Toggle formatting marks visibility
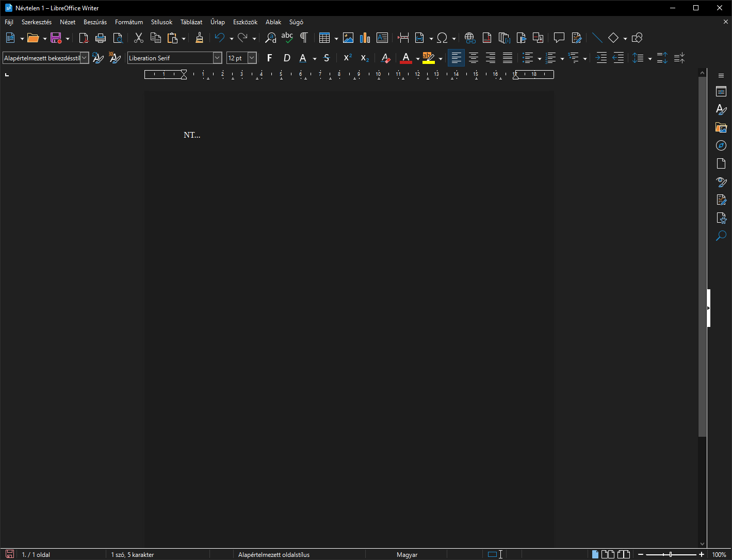This screenshot has width=732, height=560. click(304, 38)
